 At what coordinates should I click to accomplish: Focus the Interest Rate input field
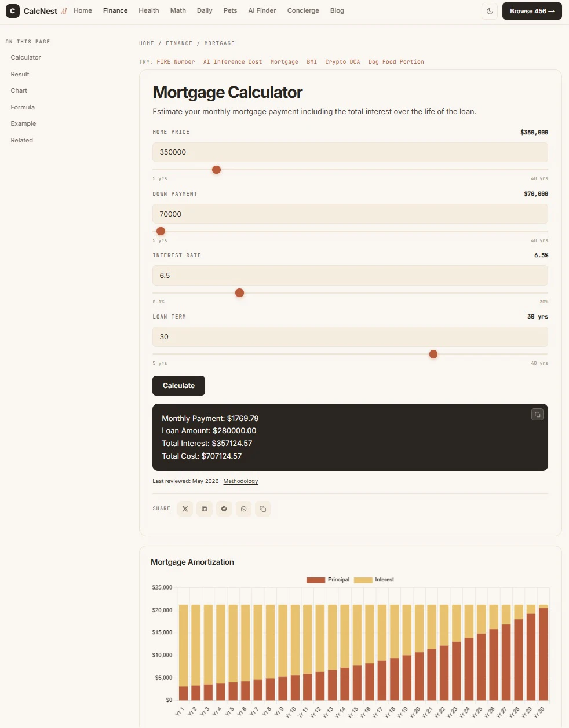350,276
